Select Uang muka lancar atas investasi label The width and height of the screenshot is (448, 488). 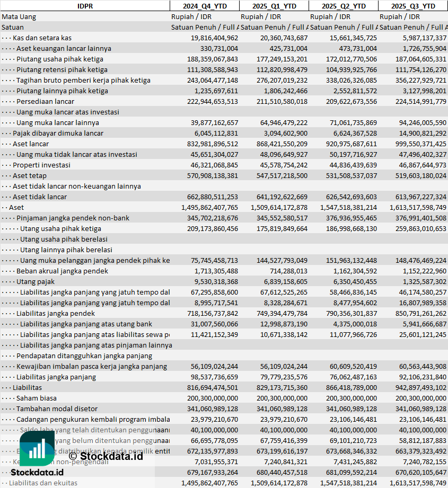click(68, 112)
